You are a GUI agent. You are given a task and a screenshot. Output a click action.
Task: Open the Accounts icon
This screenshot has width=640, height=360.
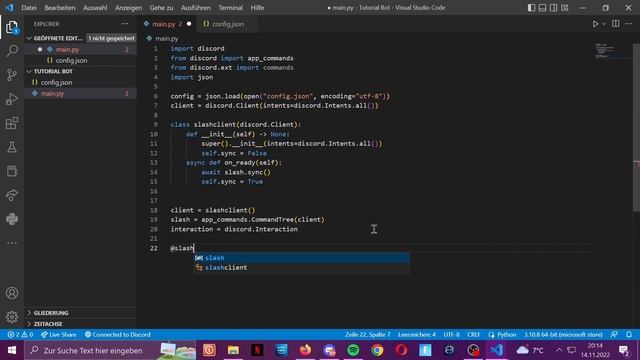pyautogui.click(x=12, y=293)
